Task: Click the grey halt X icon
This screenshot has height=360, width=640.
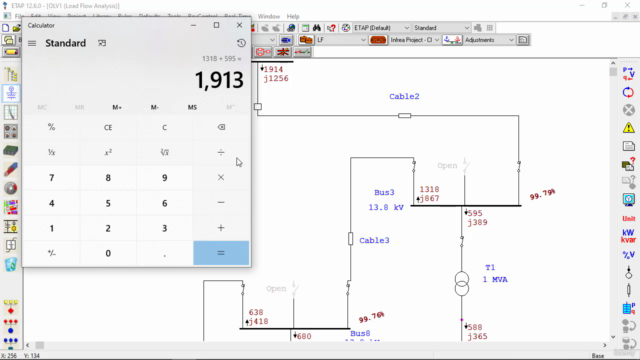Action: tap(629, 110)
